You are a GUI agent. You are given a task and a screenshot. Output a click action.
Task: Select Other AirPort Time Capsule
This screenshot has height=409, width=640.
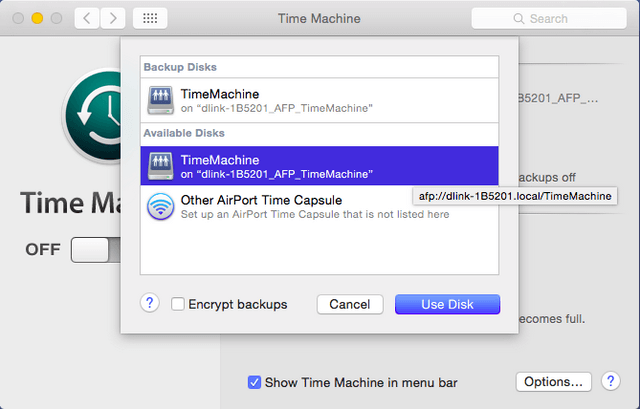pos(319,207)
